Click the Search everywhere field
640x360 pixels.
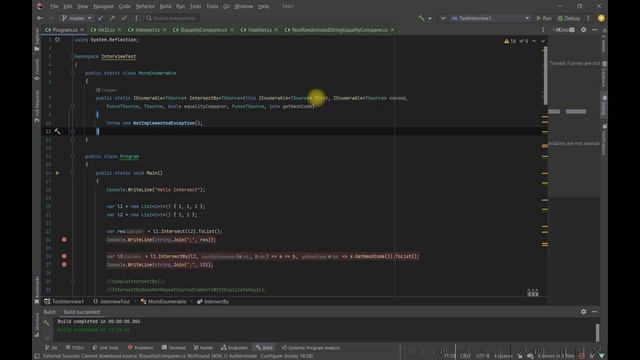(172, 18)
